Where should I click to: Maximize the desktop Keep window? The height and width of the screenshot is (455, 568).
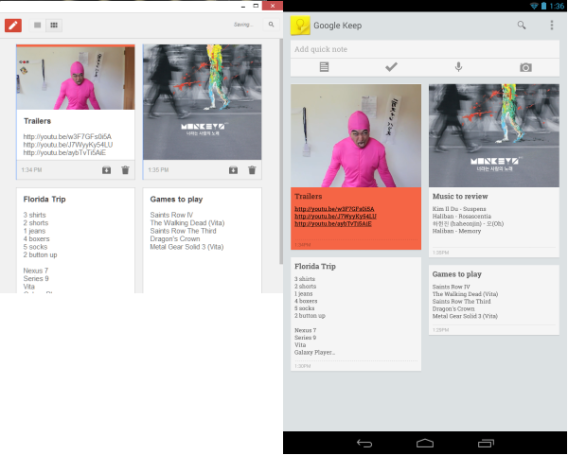pos(256,6)
